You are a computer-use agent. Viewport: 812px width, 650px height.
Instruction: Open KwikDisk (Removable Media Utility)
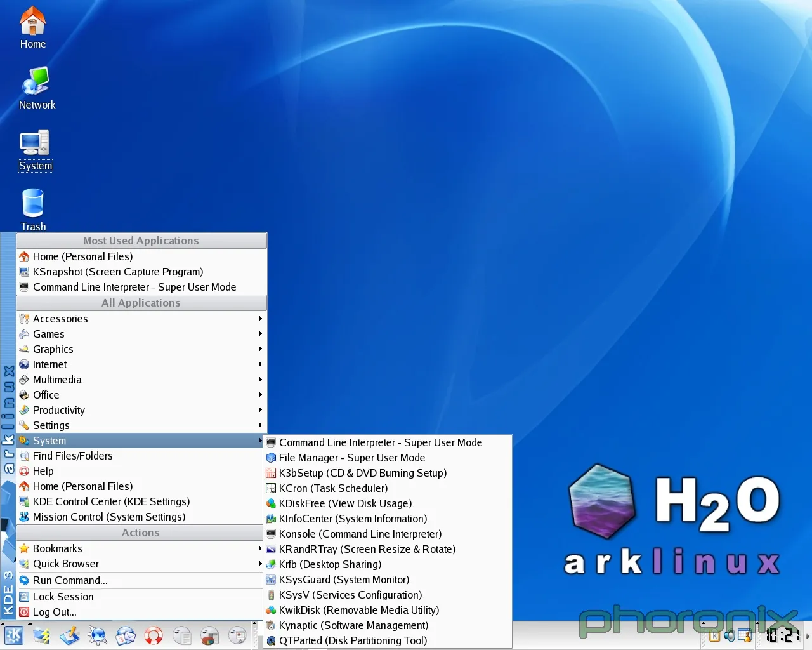pyautogui.click(x=388, y=610)
